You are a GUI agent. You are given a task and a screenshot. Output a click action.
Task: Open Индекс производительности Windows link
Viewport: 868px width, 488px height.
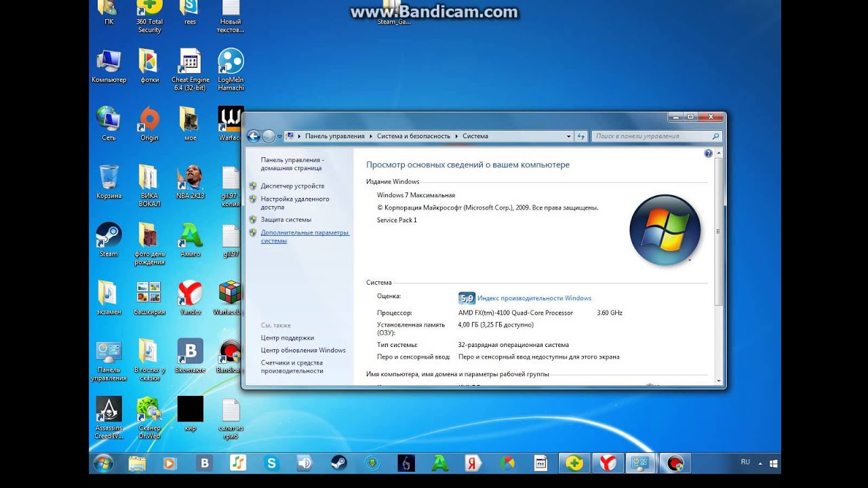[x=534, y=298]
